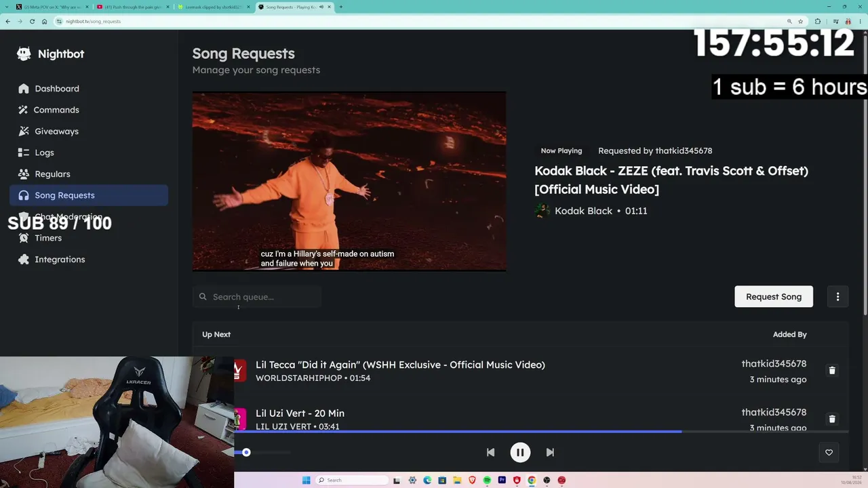The width and height of the screenshot is (868, 488).
Task: Close the Leemask clipped tab
Action: (249, 7)
